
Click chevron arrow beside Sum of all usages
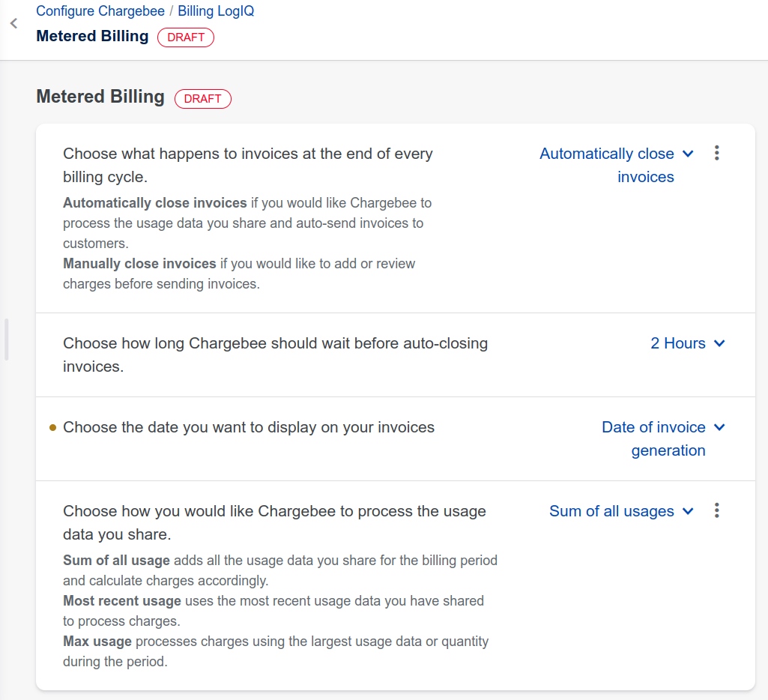[689, 511]
